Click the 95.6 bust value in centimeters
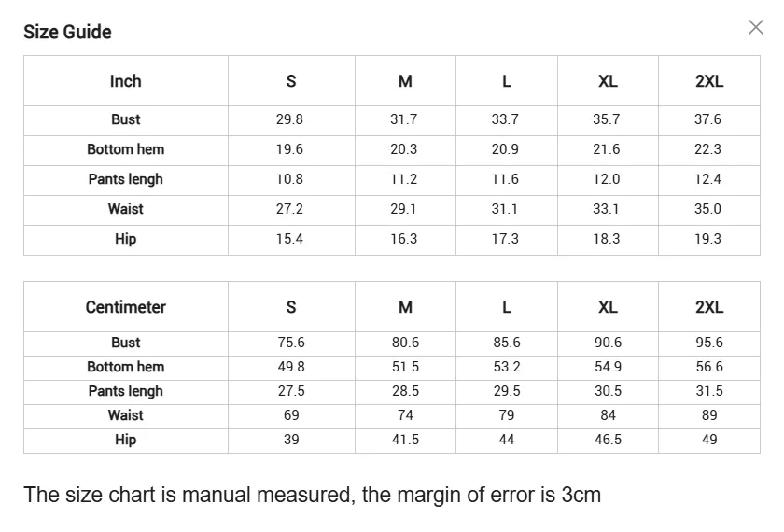784x532 pixels. click(708, 343)
